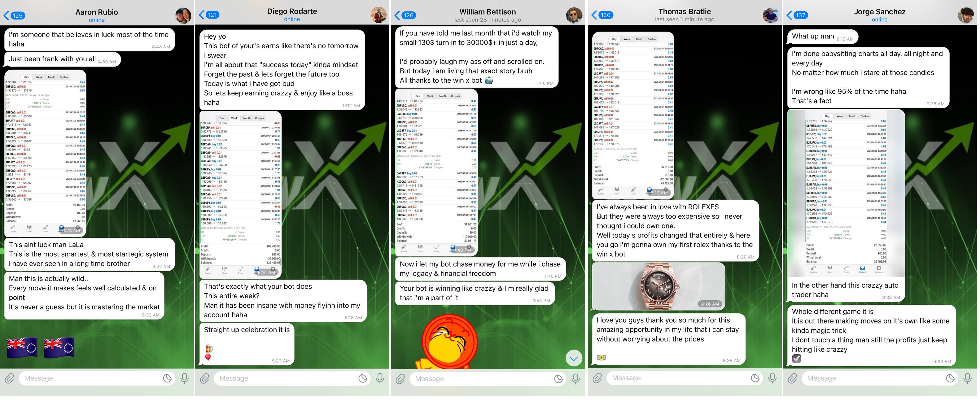Select "I'm done babysitting charts" message
980x400 pixels.
coord(868,78)
